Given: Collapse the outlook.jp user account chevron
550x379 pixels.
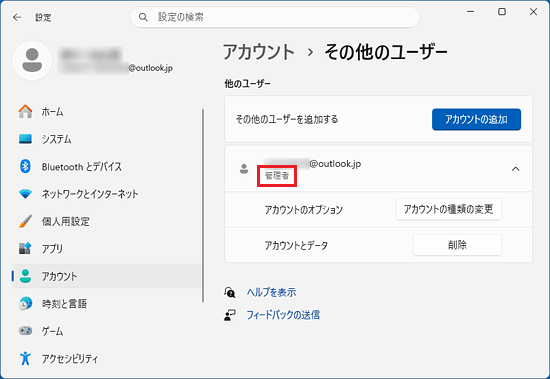Looking at the screenshot, I should tap(515, 169).
